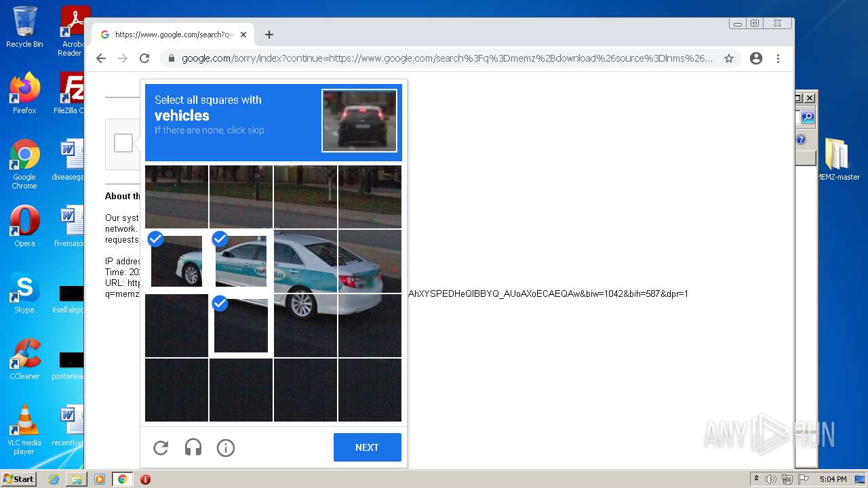Click the address bar URL
The image size is (868, 488).
coord(447,58)
